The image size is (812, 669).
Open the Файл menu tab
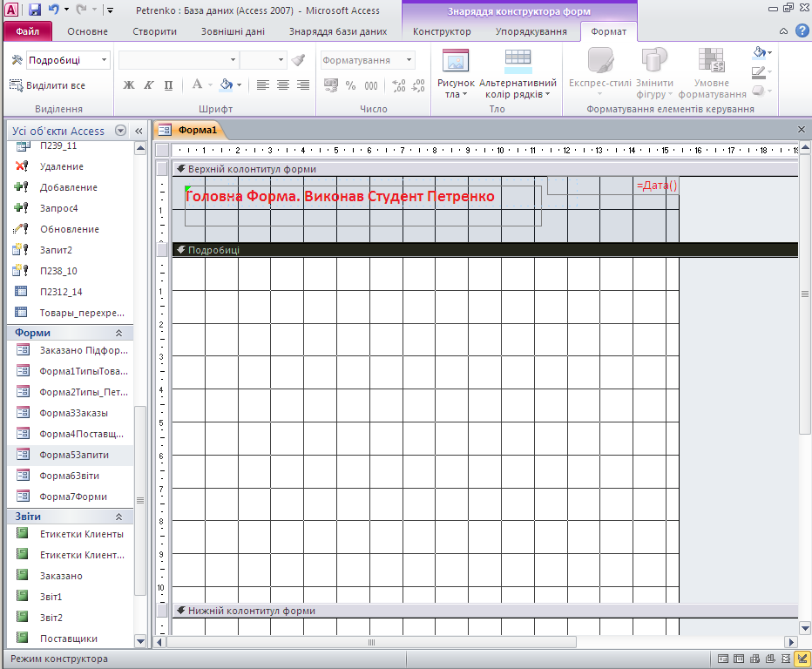(27, 31)
